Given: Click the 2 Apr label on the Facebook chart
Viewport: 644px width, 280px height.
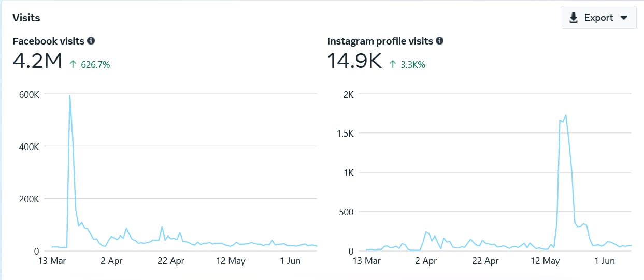Looking at the screenshot, I should click(x=111, y=261).
